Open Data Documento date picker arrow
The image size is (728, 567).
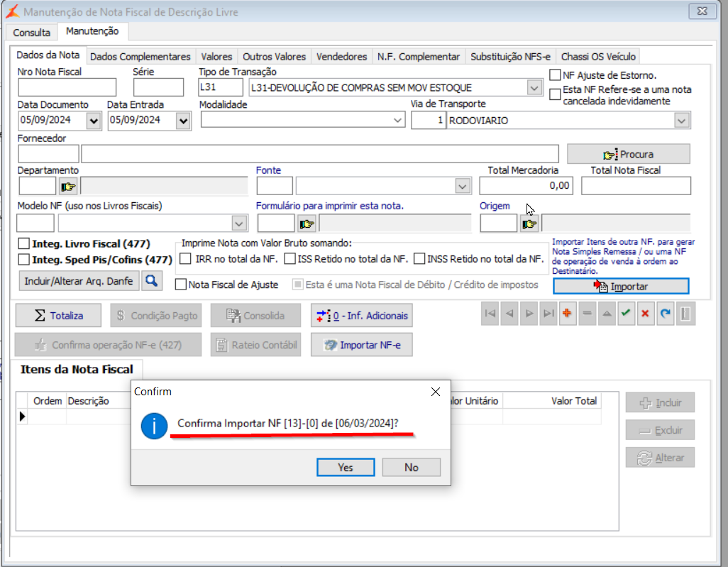click(94, 121)
